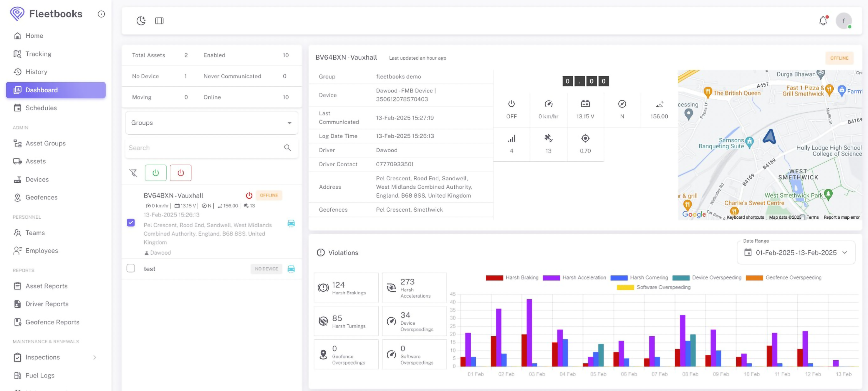The width and height of the screenshot is (868, 391).
Task: Click West Smethwick Park map pin
Action: coord(828,194)
